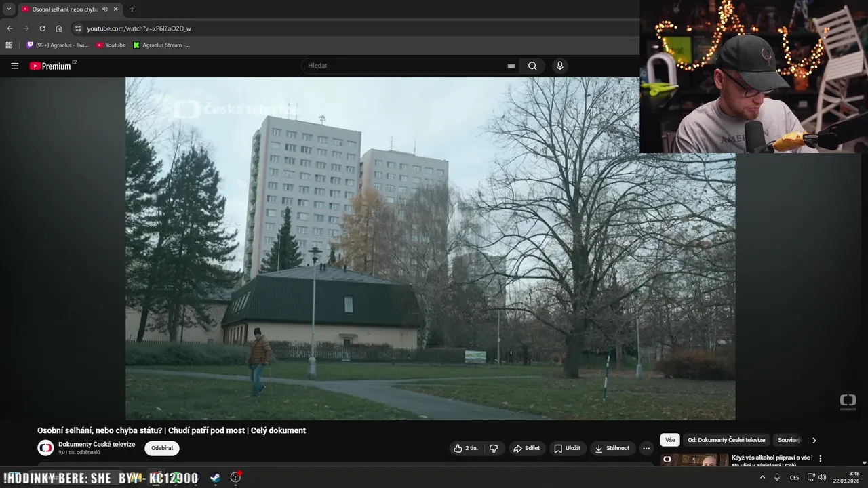
Task: Close the Osobní selhání browser tab
Action: tap(115, 9)
